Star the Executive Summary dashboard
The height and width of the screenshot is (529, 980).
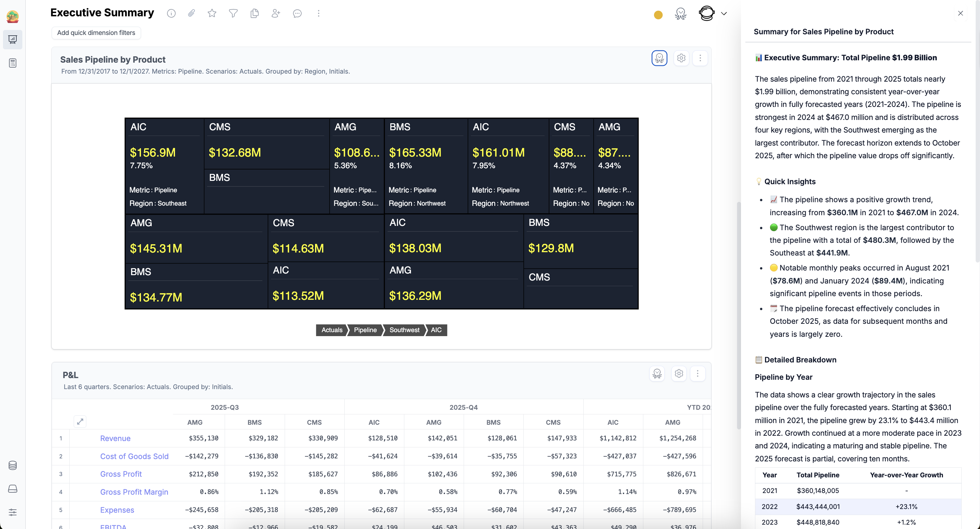tap(212, 13)
